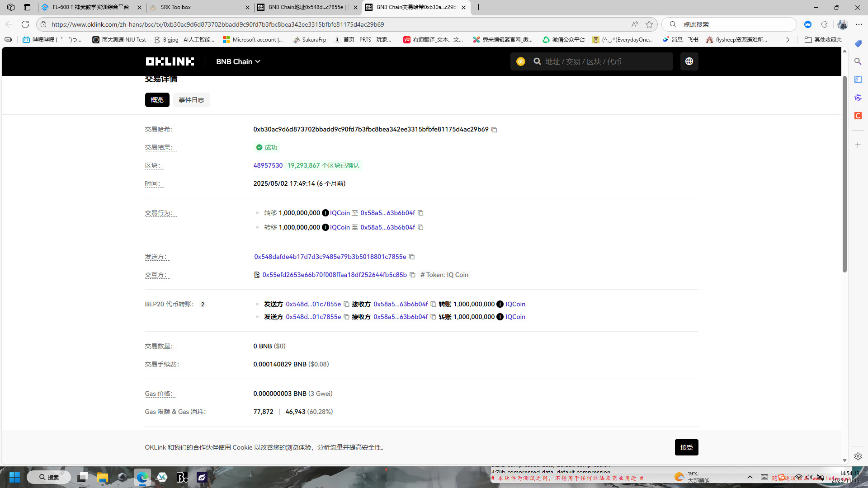Copy the sender address 0x548dafde icon

point(412,257)
